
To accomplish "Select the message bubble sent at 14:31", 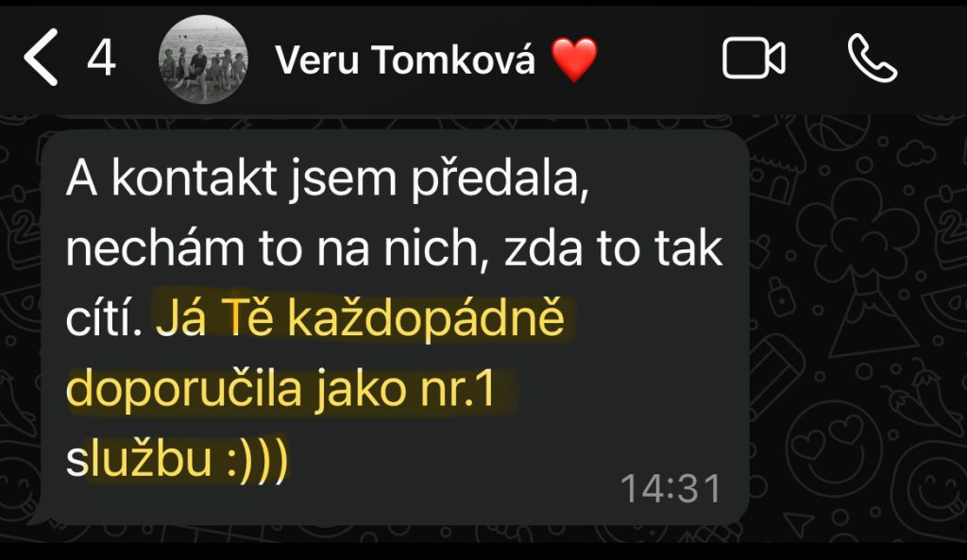I will click(x=395, y=328).
